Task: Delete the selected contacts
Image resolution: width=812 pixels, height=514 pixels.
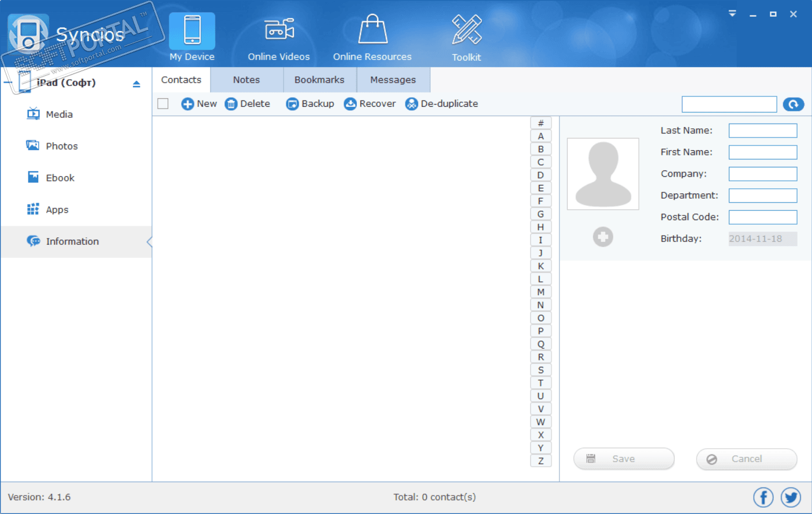Action: click(x=247, y=104)
